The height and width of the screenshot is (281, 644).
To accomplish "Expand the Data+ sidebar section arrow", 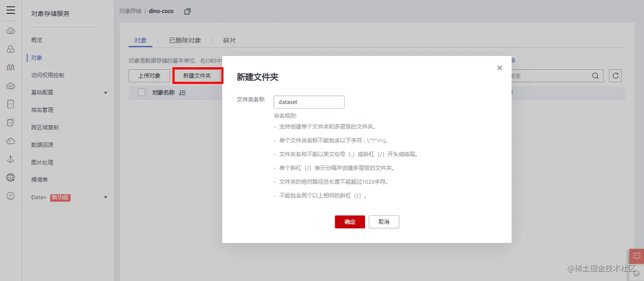I will 106,197.
